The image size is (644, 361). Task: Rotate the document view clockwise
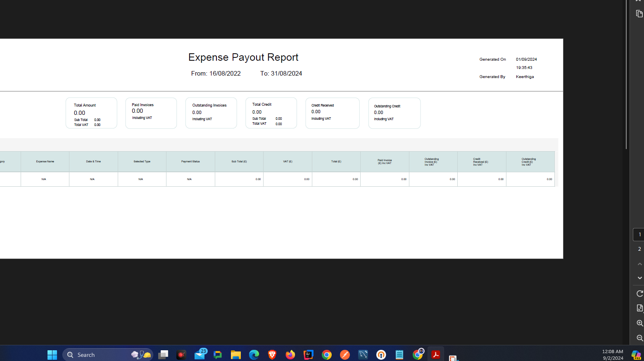(x=639, y=294)
